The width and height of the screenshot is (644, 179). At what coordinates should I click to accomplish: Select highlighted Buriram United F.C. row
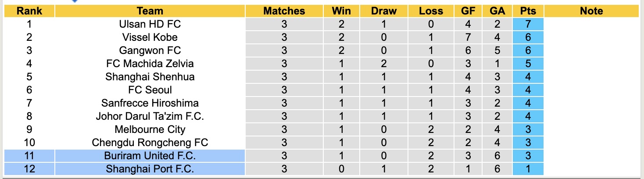coord(150,156)
